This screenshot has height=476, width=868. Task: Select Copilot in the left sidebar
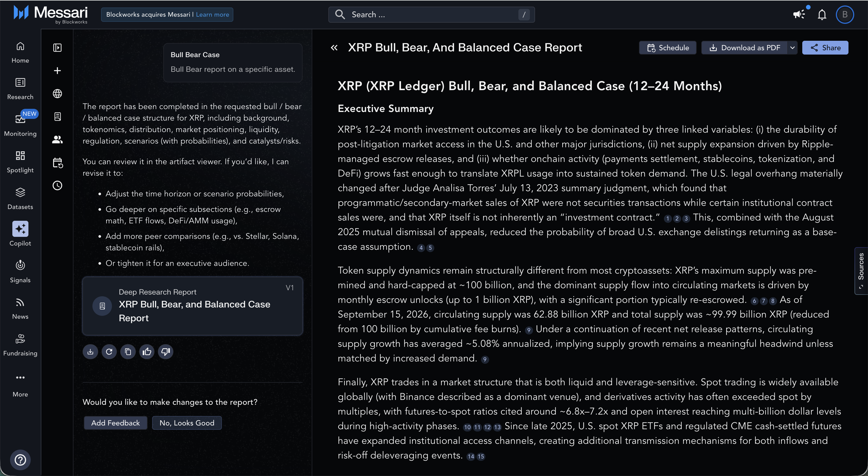pos(20,234)
